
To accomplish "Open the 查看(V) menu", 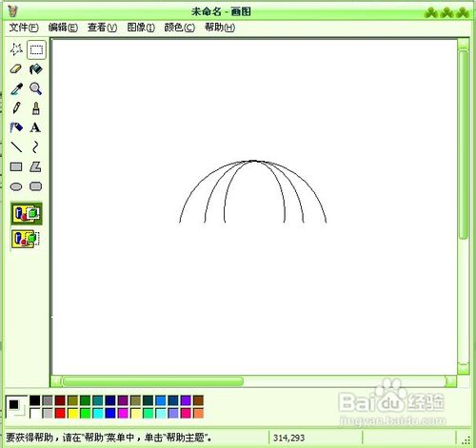I will click(x=102, y=28).
